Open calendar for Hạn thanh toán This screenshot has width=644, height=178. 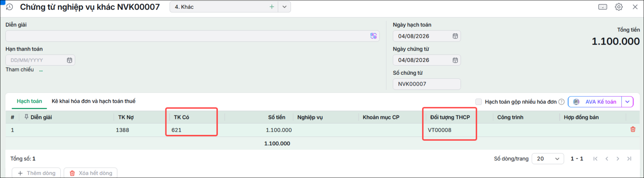[x=69, y=60]
